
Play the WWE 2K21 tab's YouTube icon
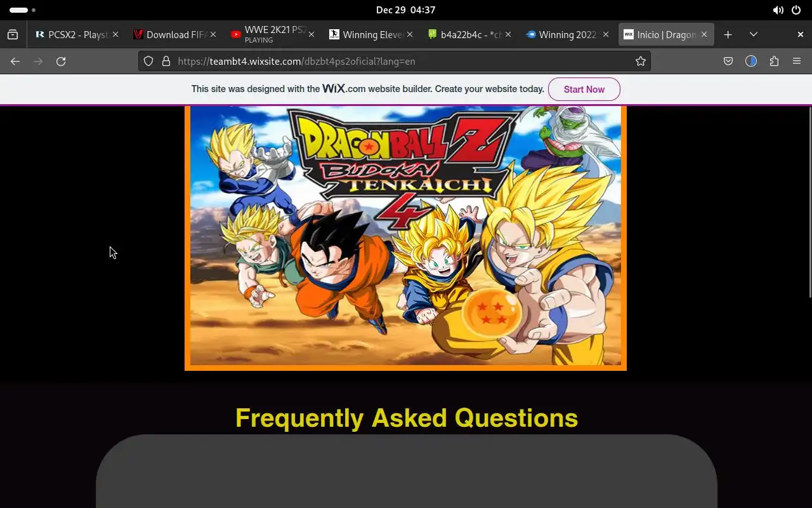pyautogui.click(x=236, y=35)
